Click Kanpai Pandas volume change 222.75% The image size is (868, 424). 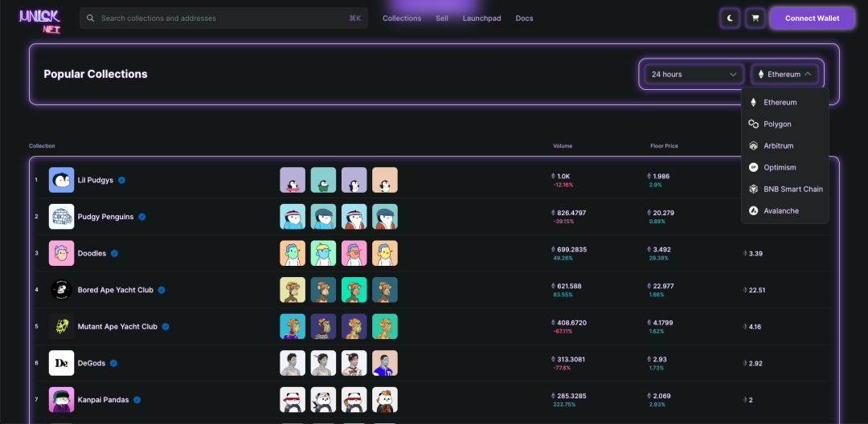(564, 405)
